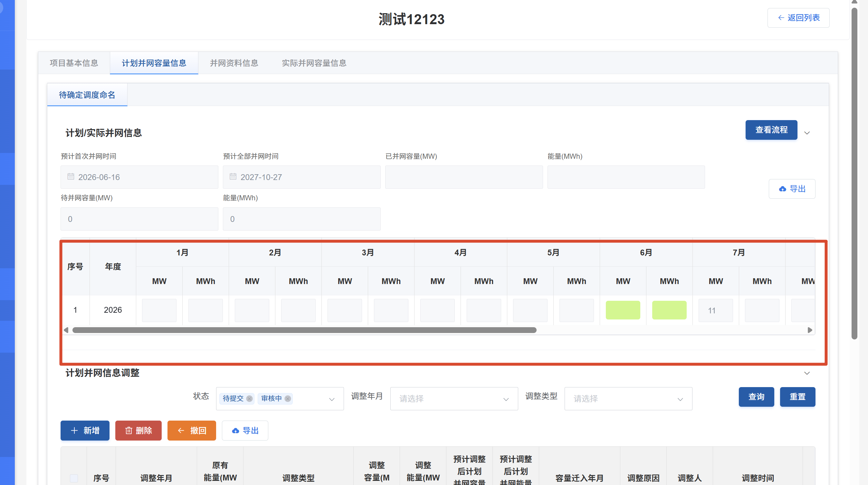Click monthly table horizontal scrollbar thumb
The height and width of the screenshot is (485, 868).
[304, 330]
